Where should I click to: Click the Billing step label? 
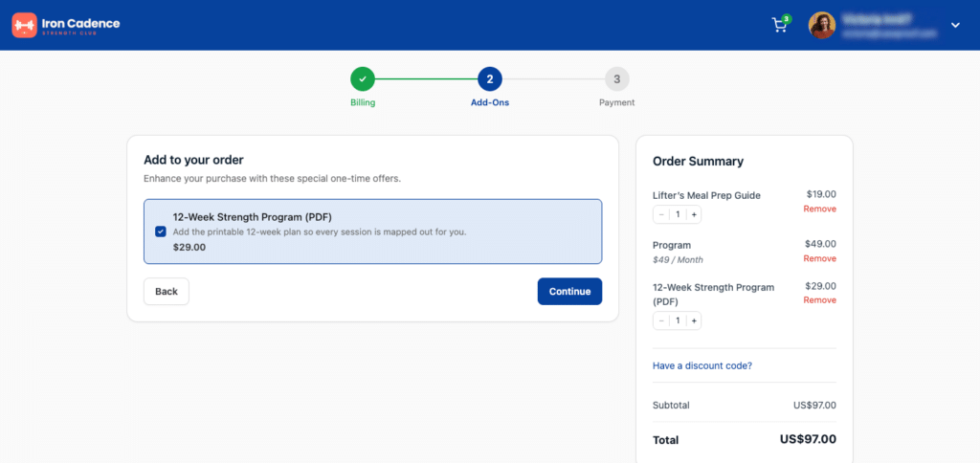(363, 102)
